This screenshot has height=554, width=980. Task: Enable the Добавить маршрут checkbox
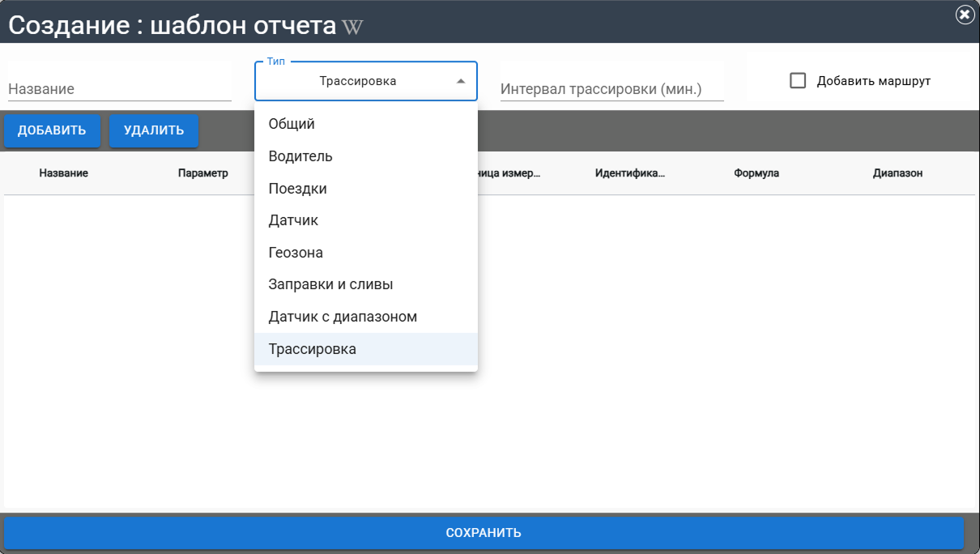click(x=799, y=81)
